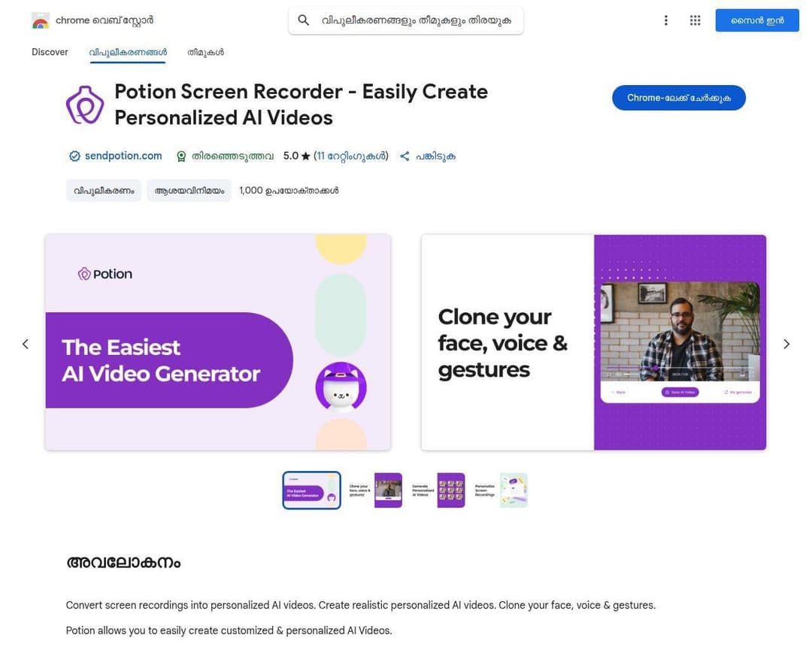Open the 11 റേറ്റിംഗുകൾ link
The height and width of the screenshot is (650, 812).
tap(350, 156)
